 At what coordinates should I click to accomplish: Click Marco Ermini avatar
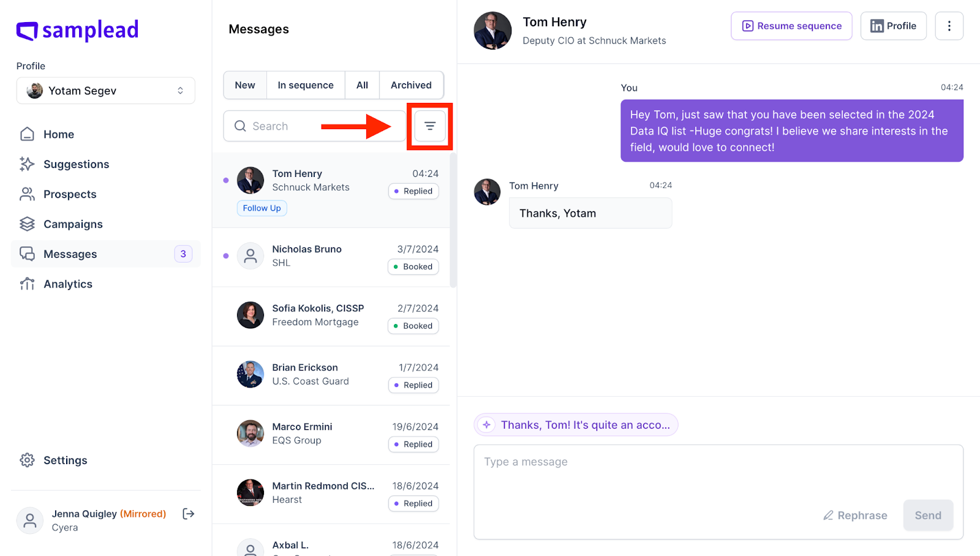click(x=251, y=434)
